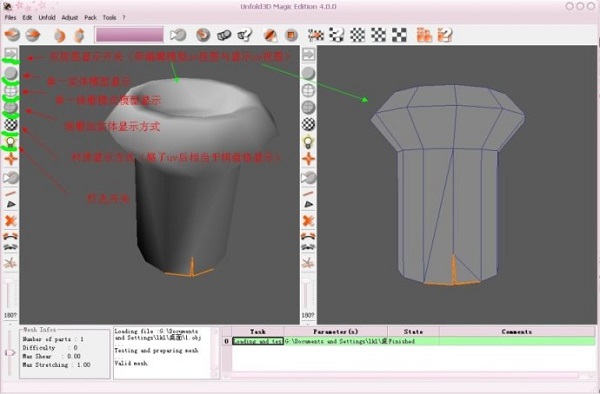Toggle the light bulb in right view
600x394 pixels.
click(x=308, y=142)
